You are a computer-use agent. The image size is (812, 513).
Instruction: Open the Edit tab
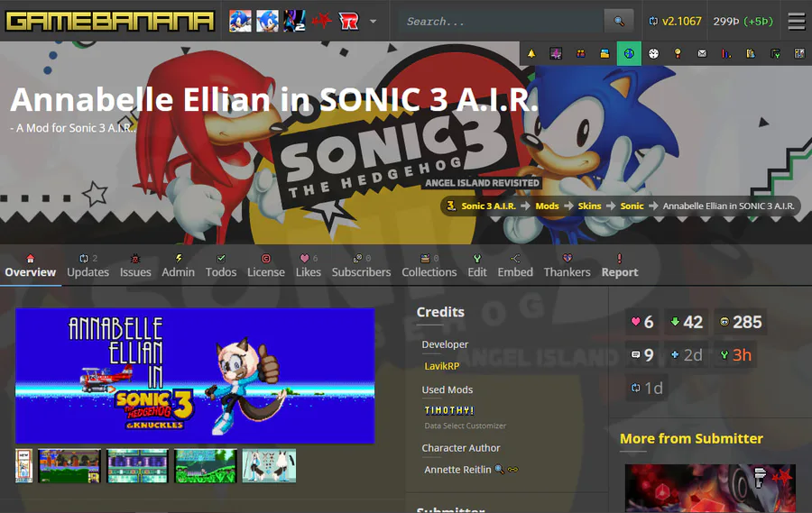[477, 266]
